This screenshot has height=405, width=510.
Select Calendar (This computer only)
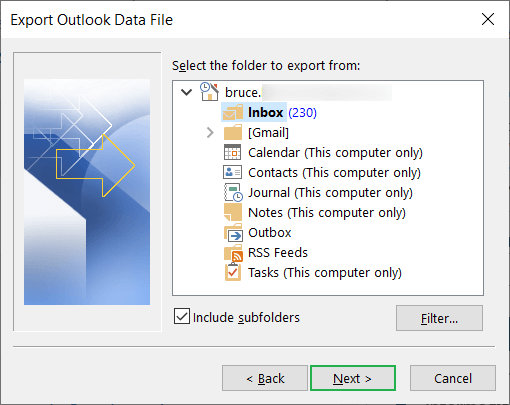[335, 152]
